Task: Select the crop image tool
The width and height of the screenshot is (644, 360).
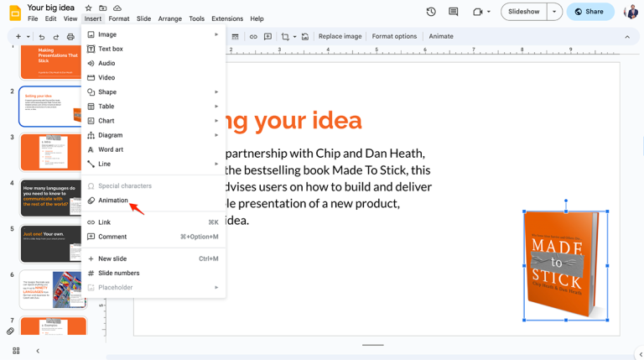Action: [285, 37]
